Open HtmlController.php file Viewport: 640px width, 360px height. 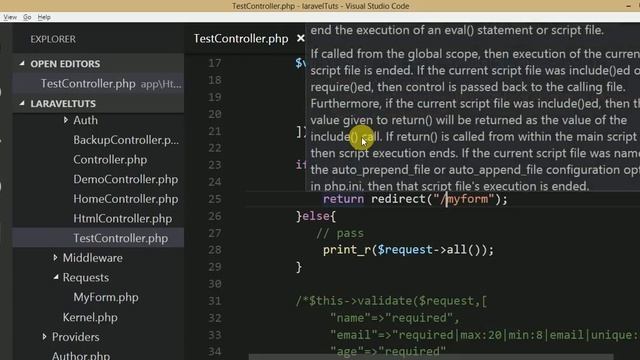[122, 218]
